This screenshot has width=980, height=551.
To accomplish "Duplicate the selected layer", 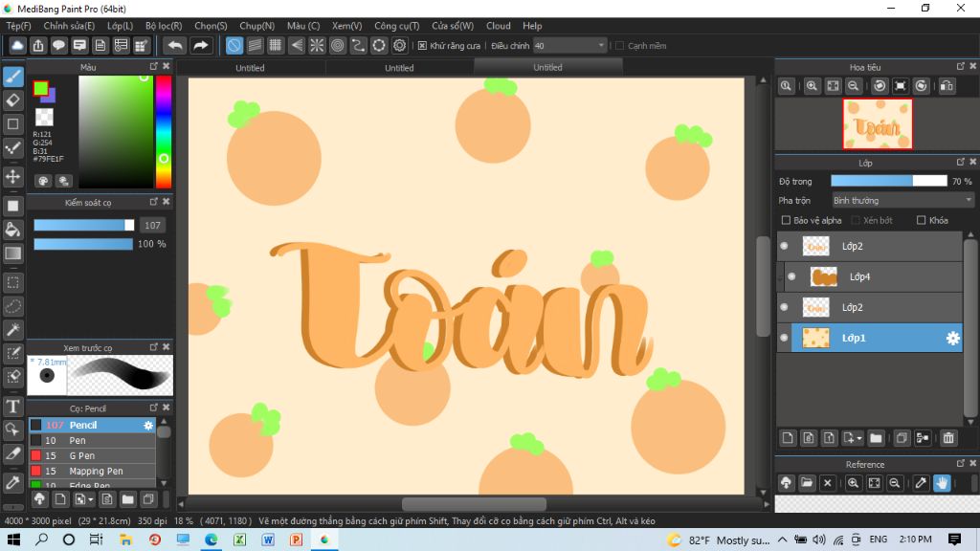I will 902,438.
